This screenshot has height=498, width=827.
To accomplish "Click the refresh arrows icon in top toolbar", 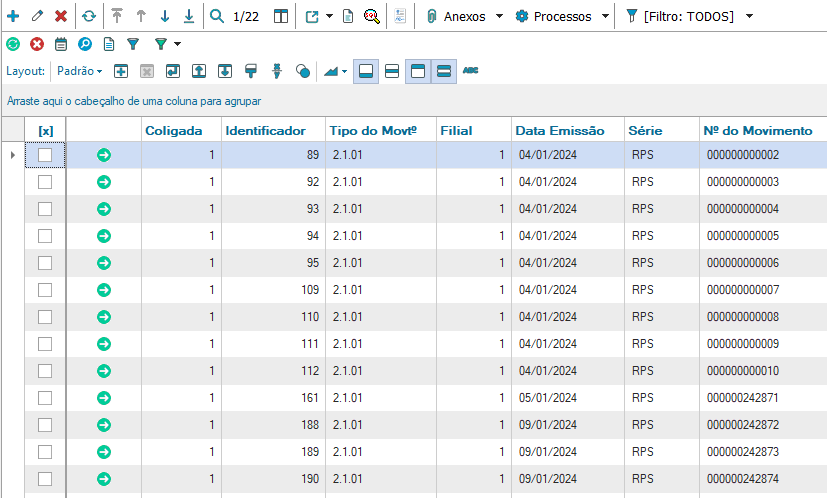I will coord(89,17).
